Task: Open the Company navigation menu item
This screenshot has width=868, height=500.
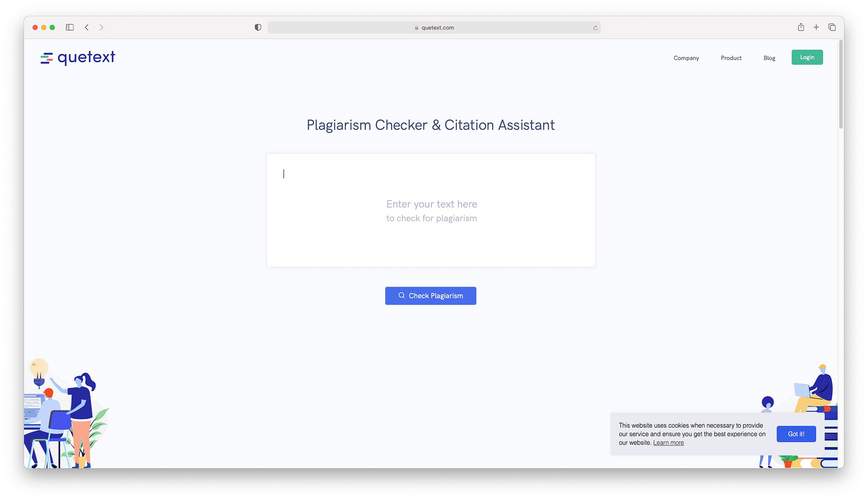Action: tap(686, 58)
